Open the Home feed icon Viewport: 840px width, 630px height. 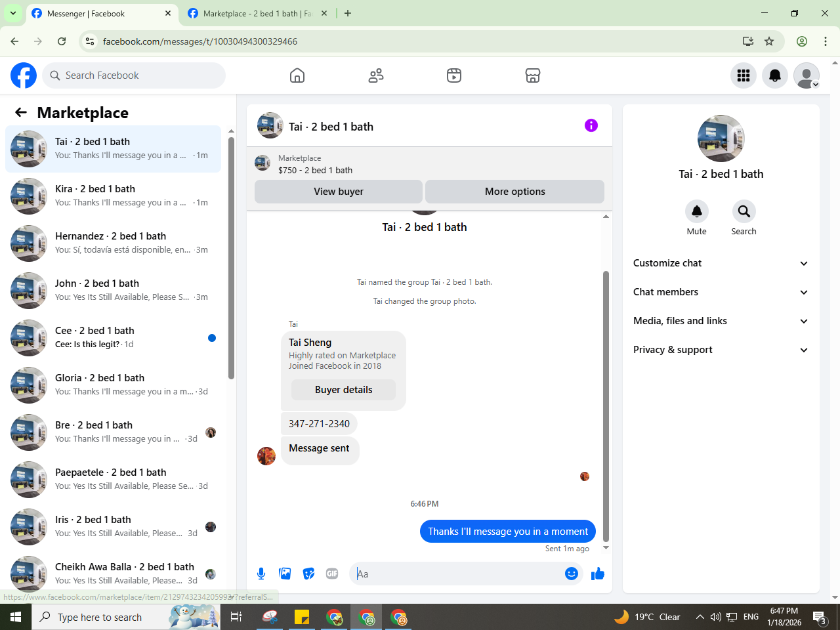point(297,75)
